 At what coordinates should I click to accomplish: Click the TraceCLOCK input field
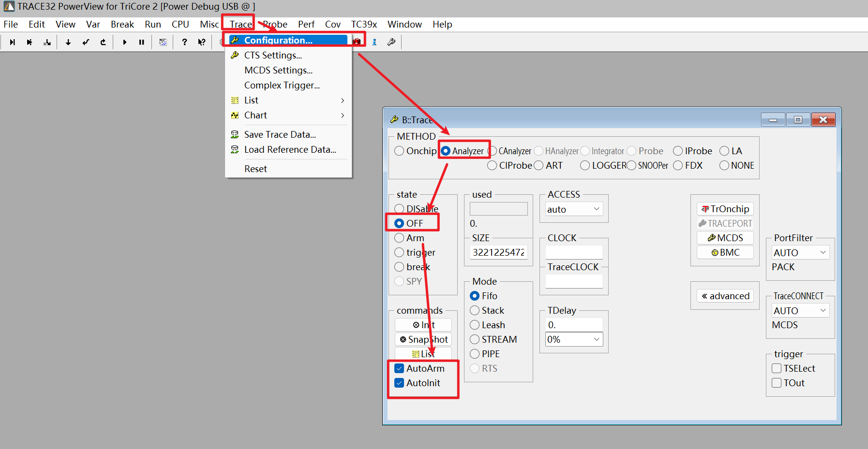pos(574,281)
